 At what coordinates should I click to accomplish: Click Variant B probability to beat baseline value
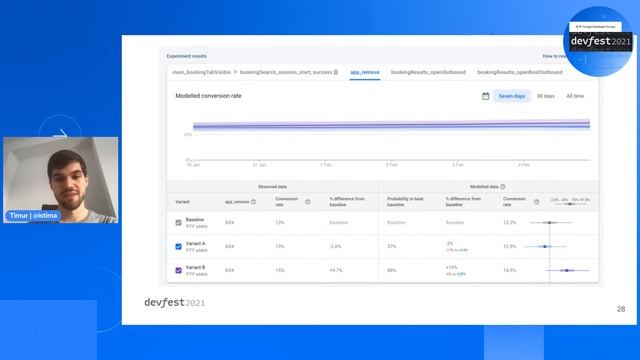point(391,270)
